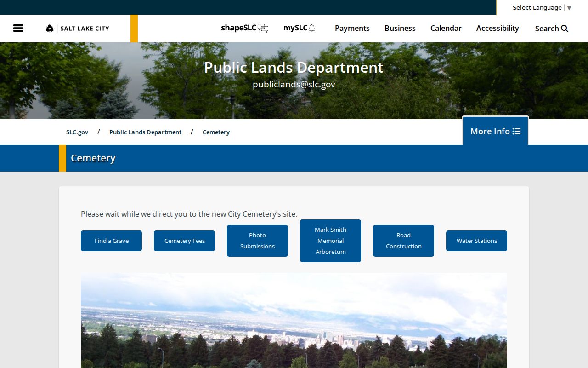The width and height of the screenshot is (588, 368).
Task: Click the 'Please wait while we direct you' text
Action: point(189,214)
